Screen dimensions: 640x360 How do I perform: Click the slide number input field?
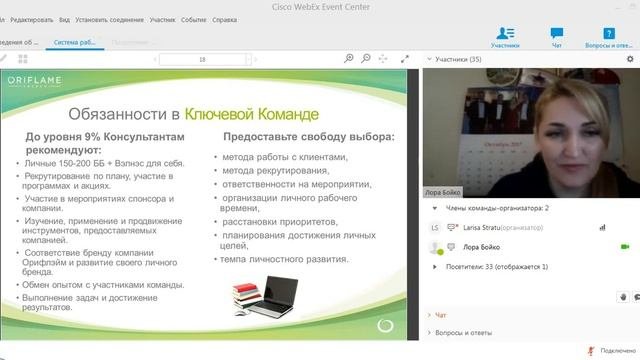pyautogui.click(x=203, y=60)
